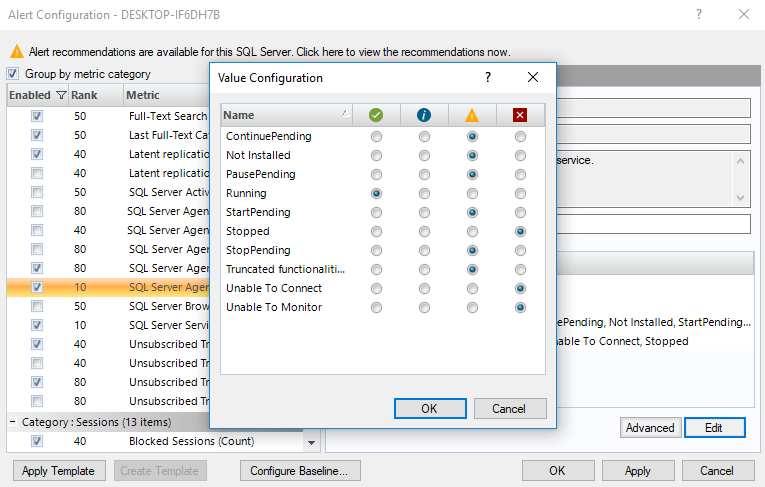This screenshot has height=487, width=765.
Task: Set Running to Critical state
Action: point(520,193)
